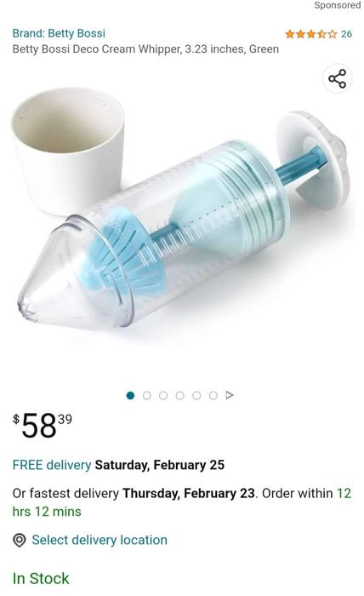Viewport: 364px width, 596px height.
Task: Select the fourth image carousel dot
Action: [180, 396]
